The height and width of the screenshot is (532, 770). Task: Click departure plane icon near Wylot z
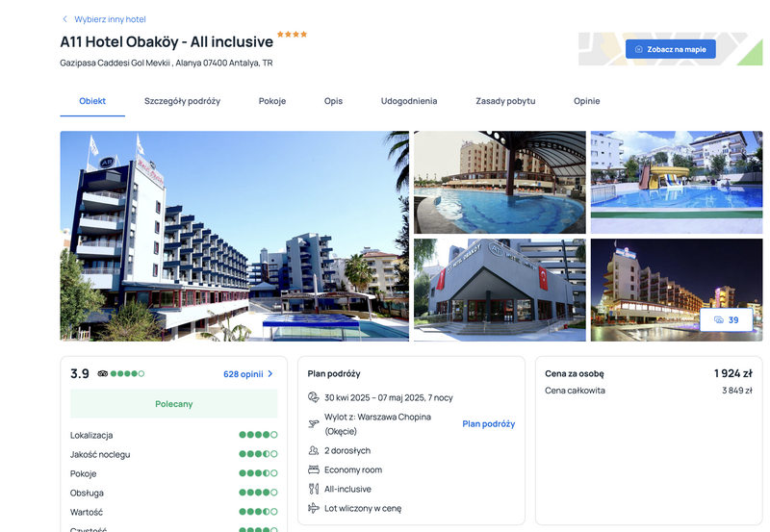[314, 423]
